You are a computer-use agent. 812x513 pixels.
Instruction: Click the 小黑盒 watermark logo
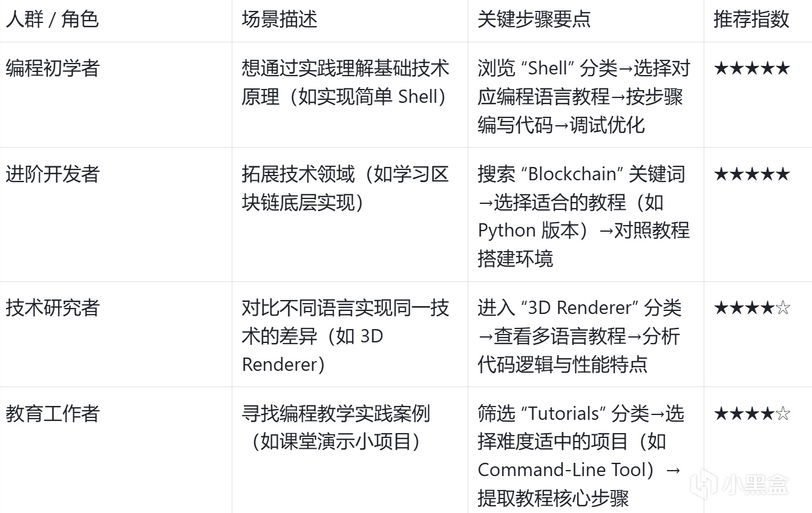coord(741,484)
